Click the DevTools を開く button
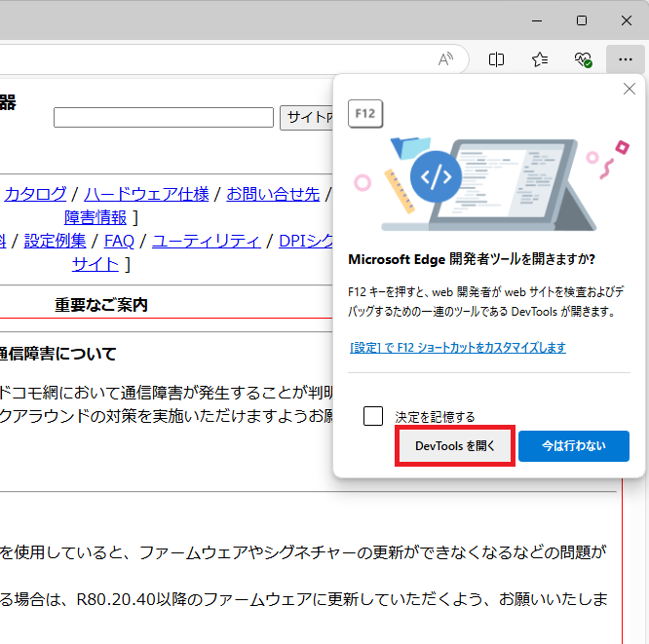Image resolution: width=649 pixels, height=644 pixels. (x=455, y=445)
